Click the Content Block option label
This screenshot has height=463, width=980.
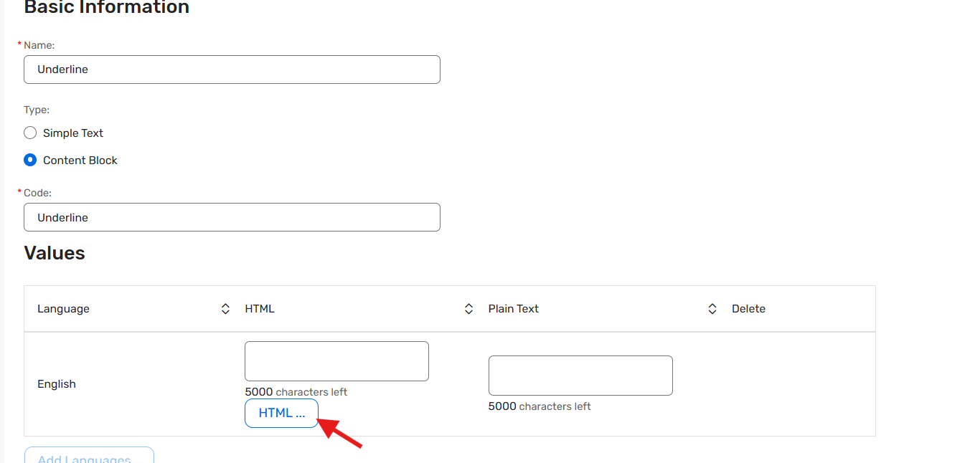point(80,161)
